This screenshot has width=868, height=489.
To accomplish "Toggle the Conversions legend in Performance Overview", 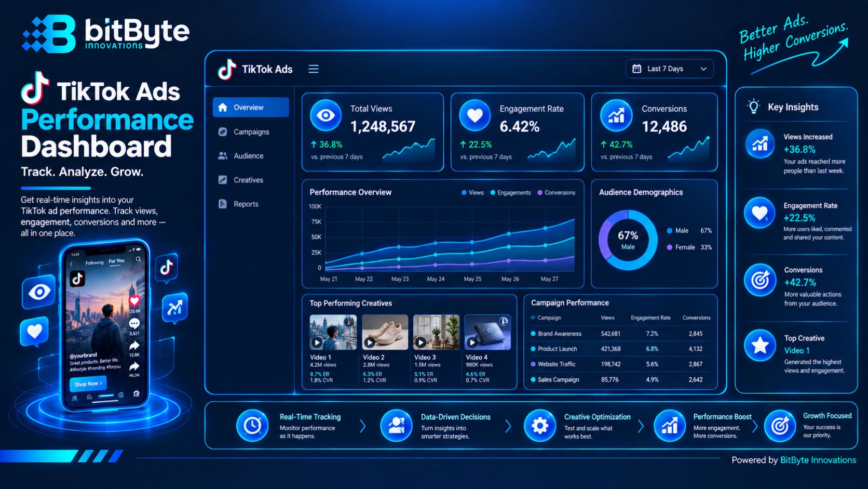I will (x=556, y=193).
